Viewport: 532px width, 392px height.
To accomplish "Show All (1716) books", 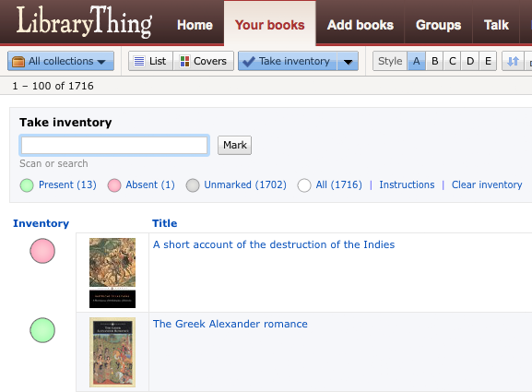I will tap(338, 184).
